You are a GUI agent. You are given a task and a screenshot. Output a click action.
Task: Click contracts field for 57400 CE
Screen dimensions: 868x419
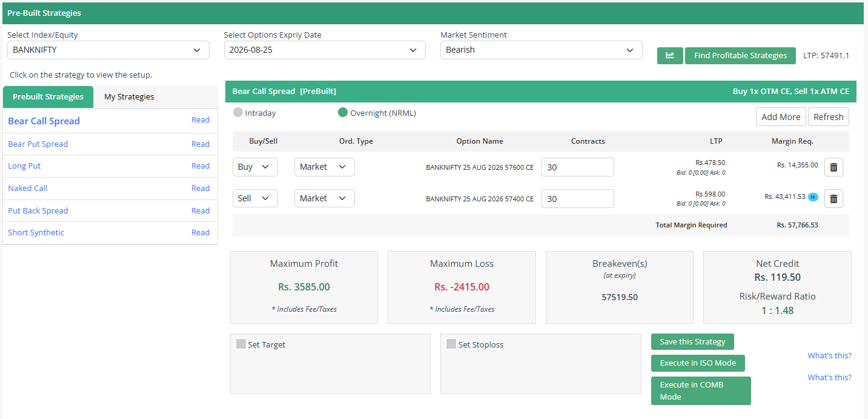coord(578,198)
